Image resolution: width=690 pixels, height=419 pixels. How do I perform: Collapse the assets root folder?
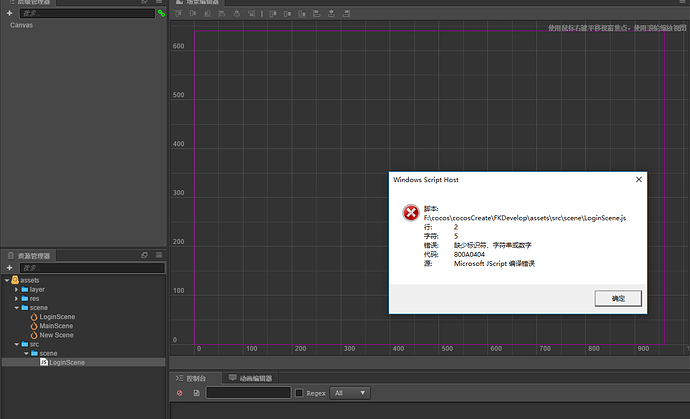point(7,280)
